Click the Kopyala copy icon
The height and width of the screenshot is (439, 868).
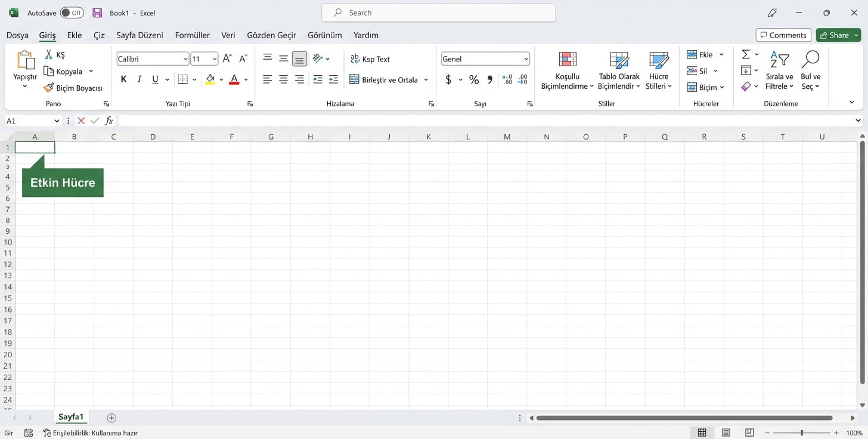click(x=49, y=72)
